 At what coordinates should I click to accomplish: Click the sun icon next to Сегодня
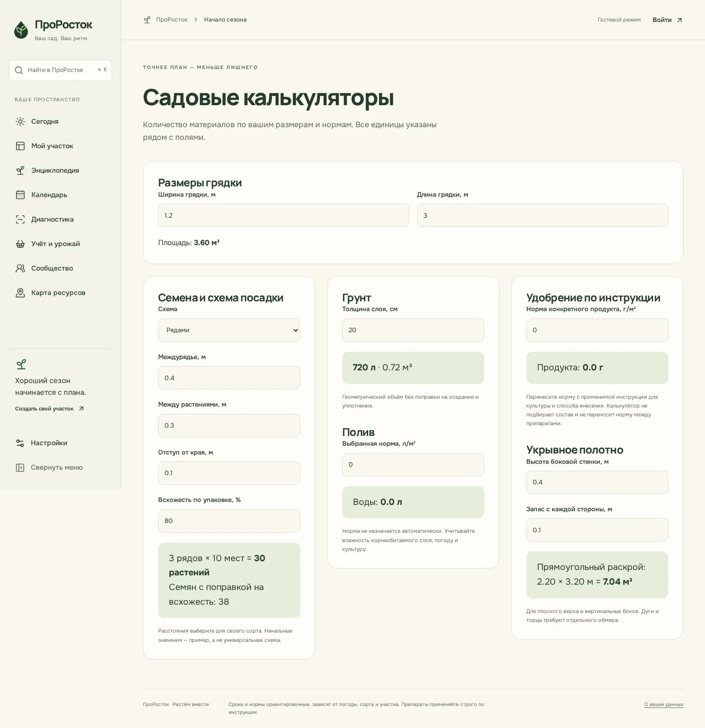pos(20,121)
